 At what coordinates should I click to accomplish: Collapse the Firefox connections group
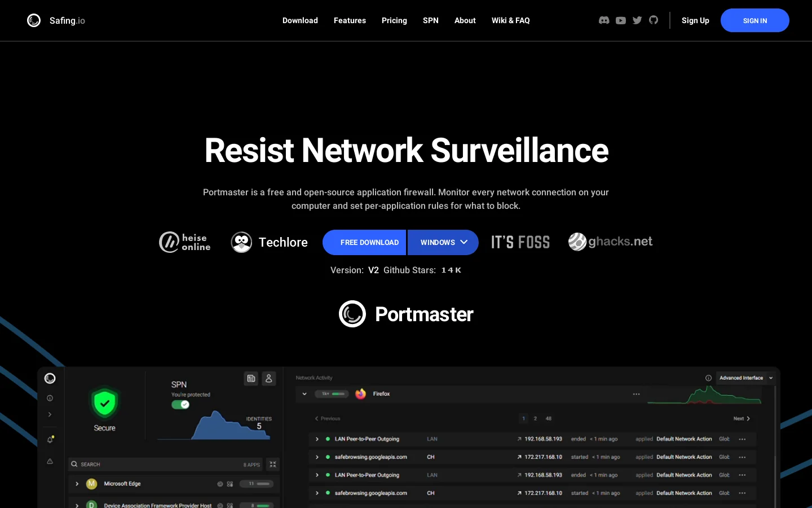coord(304,394)
